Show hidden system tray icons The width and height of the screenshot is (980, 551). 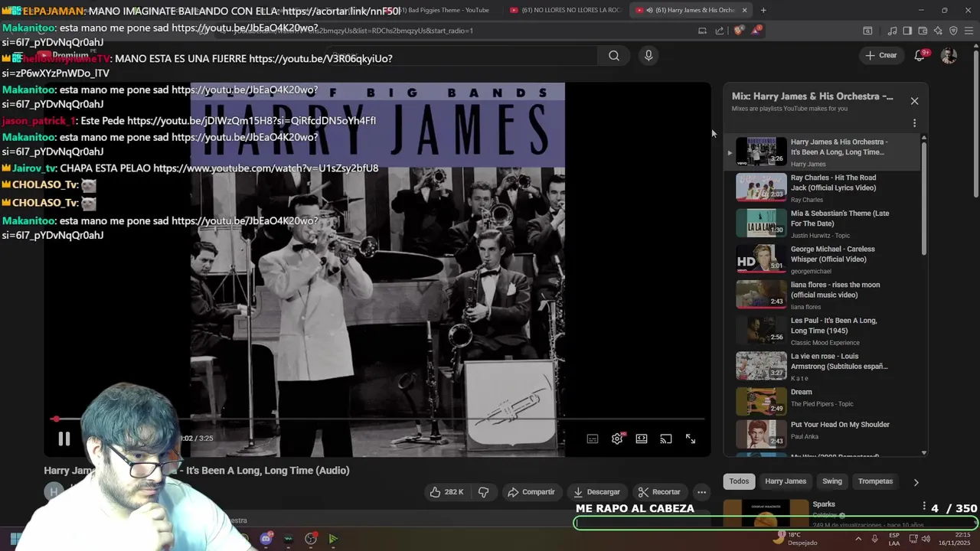pyautogui.click(x=857, y=539)
